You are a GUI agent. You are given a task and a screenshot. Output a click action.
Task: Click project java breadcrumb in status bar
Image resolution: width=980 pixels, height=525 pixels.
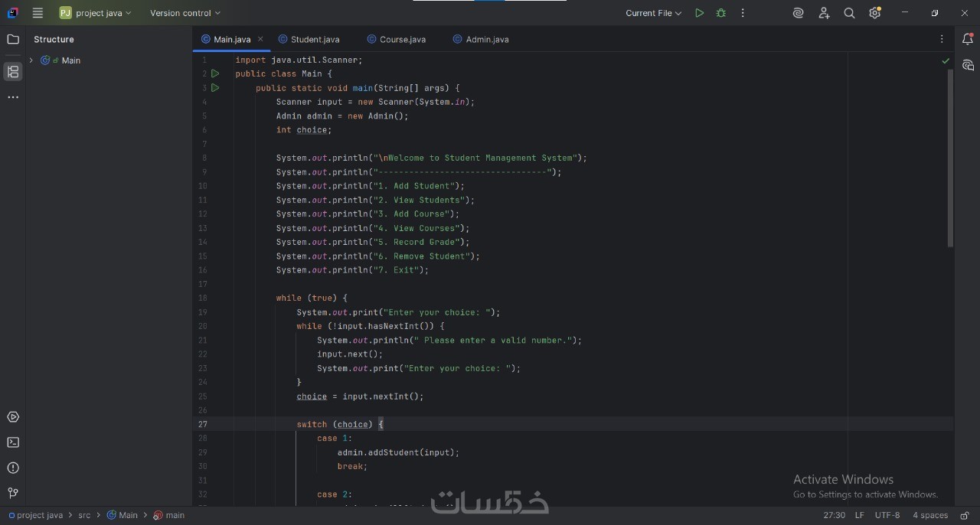point(36,515)
